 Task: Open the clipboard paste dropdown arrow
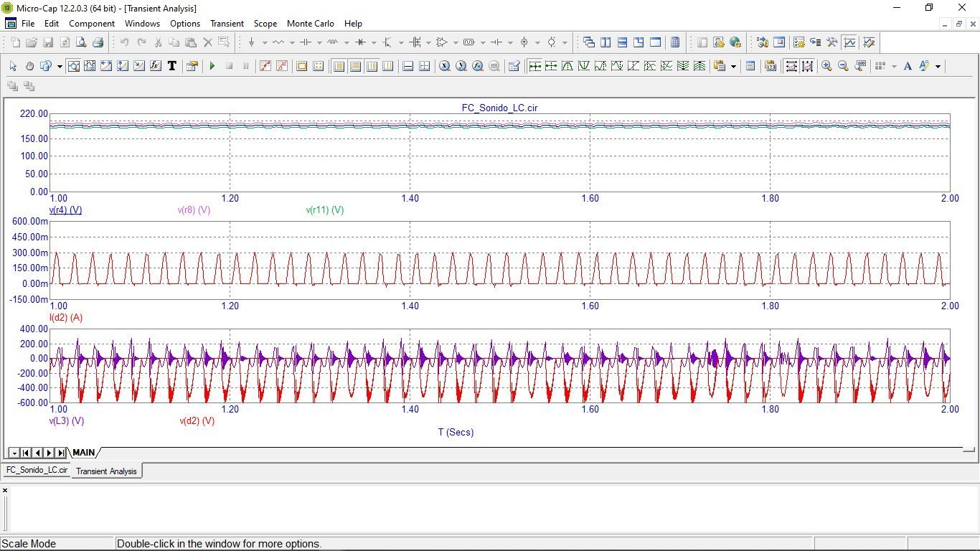(x=733, y=66)
